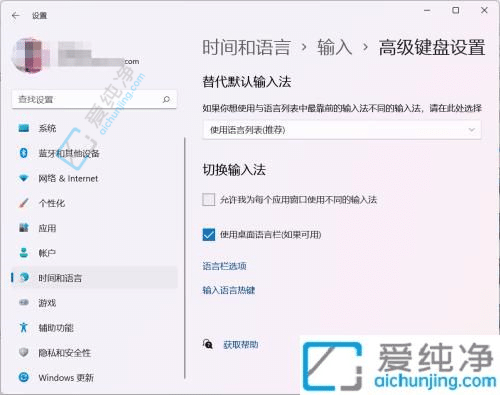Enable 允许我为每个应用窗口使用不同的输入法 checkbox
Screen dimensions: 500x395
[209, 200]
